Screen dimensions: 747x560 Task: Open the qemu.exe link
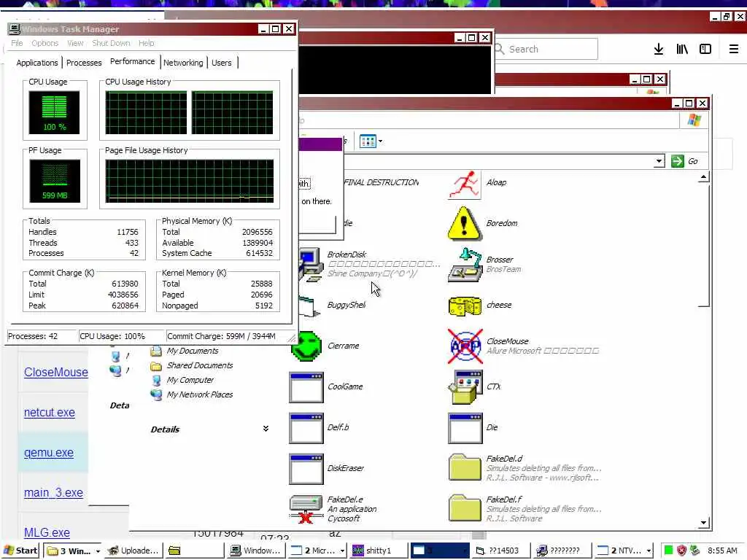point(49,452)
